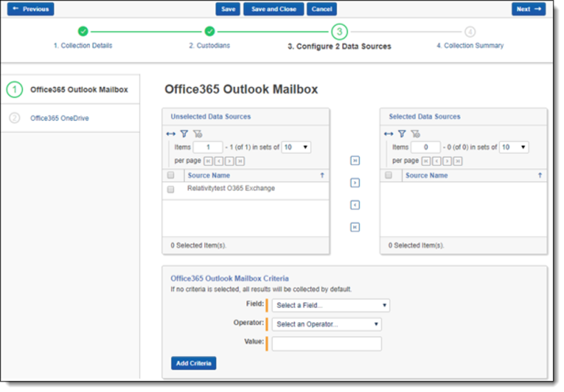Screen dimensions: 564x392
Task: Click the Add Criteria button
Action: 194,363
